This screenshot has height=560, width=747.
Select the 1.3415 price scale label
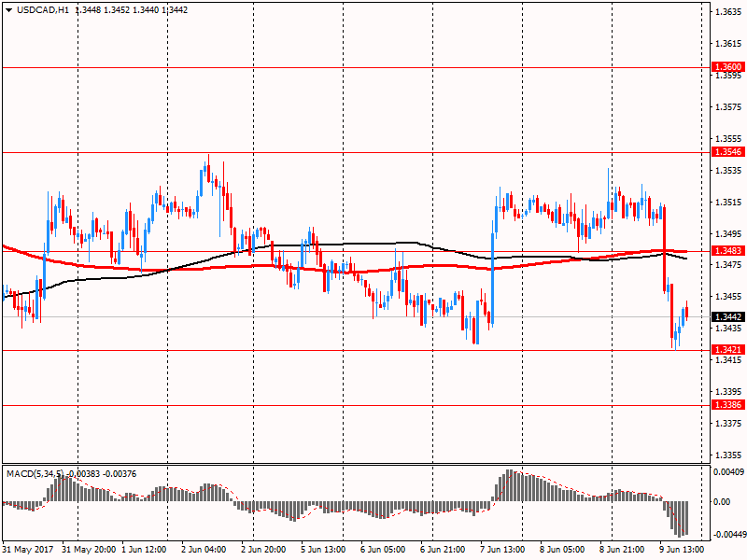pos(729,360)
